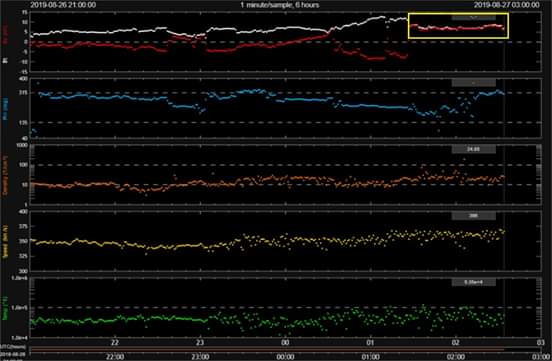Click the 23 hour tick under the Temp panel
Image resolution: width=552 pixels, height=361 pixels.
[200, 343]
